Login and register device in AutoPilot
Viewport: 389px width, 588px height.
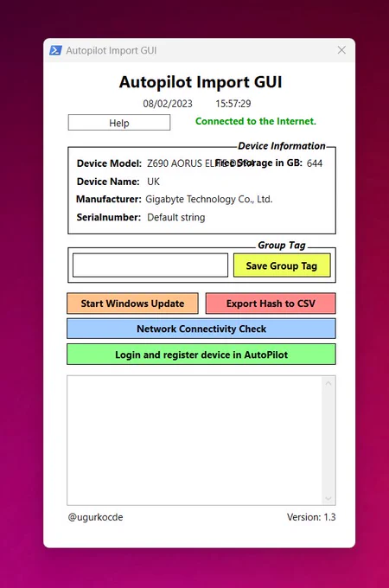201,355
